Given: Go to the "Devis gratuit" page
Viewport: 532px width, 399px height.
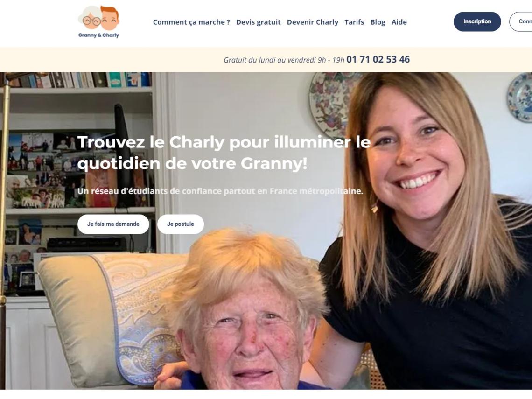Looking at the screenshot, I should pos(258,22).
